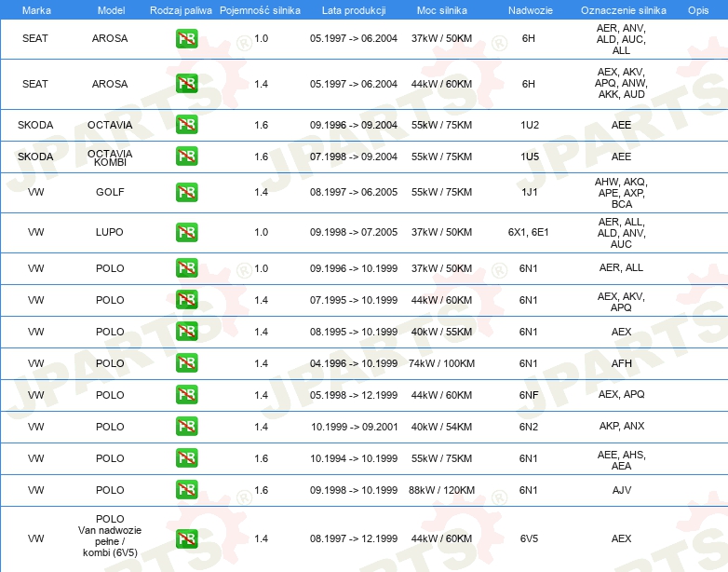Click production years 09.1996 -> 09.2004
Viewport: 728px width, 572px height.
(x=354, y=125)
